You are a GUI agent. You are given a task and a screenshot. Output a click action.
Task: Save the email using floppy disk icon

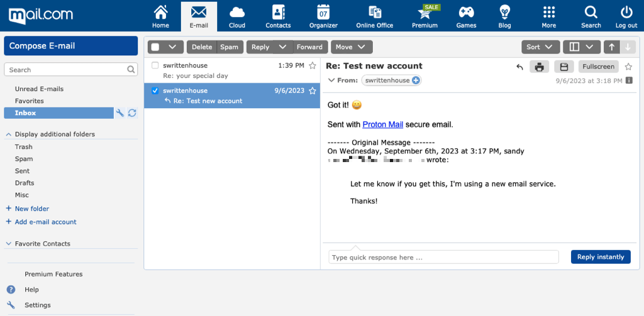[x=564, y=67]
